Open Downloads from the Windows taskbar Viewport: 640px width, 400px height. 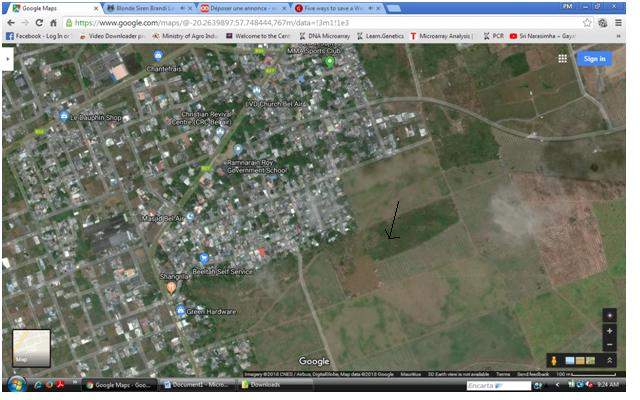click(265, 385)
